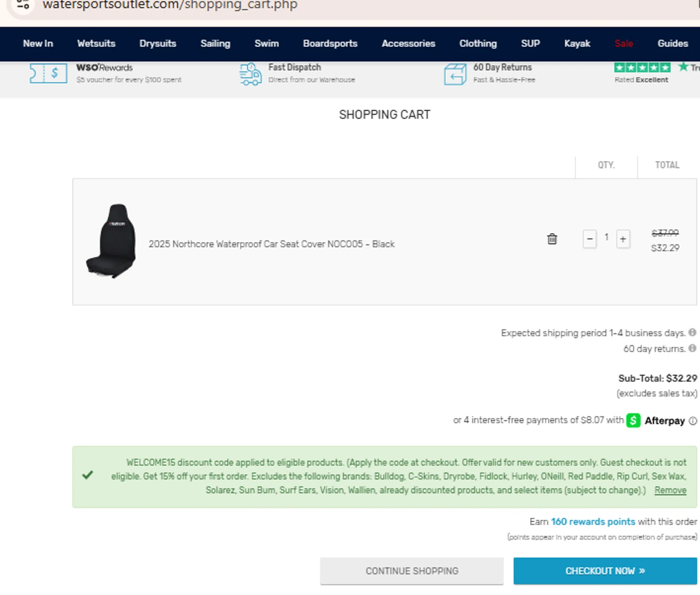Image resolution: width=700 pixels, height=595 pixels.
Task: Click the 60 Day Returns box icon
Action: 455,74
